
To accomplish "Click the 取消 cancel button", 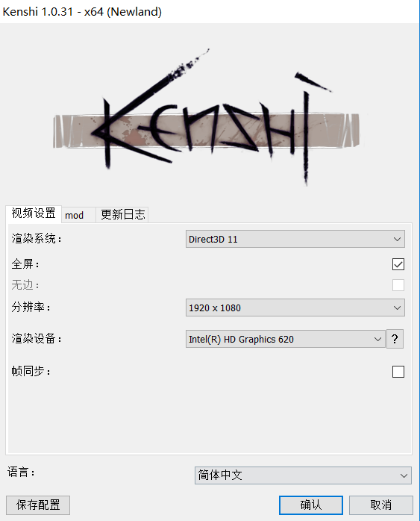I will point(380,505).
